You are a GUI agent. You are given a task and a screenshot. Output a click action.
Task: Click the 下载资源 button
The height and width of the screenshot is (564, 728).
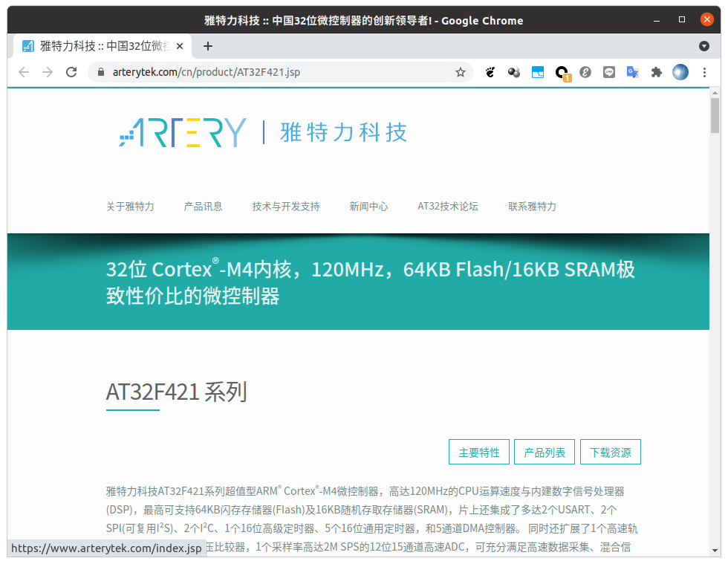(611, 452)
